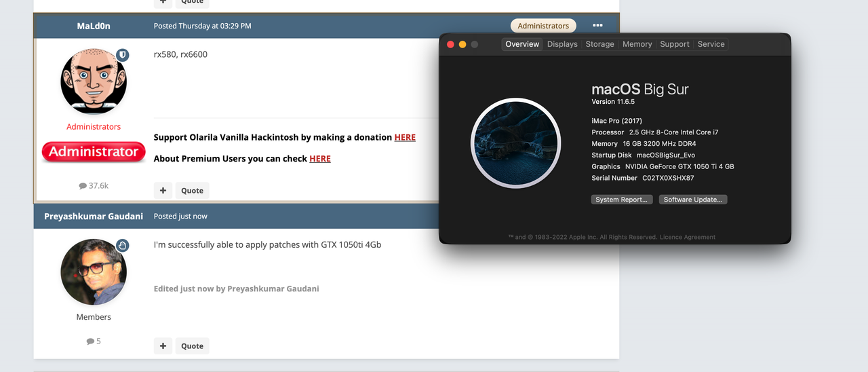Image resolution: width=868 pixels, height=372 pixels.
Task: Click the red Administrators group label under the avatar
Action: tap(94, 127)
